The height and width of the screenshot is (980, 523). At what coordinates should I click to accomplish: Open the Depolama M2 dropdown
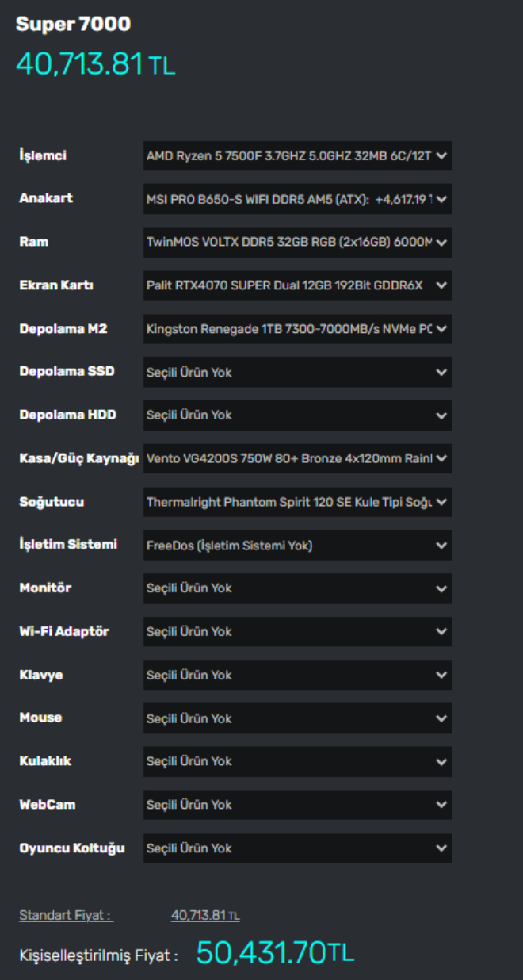(x=297, y=329)
